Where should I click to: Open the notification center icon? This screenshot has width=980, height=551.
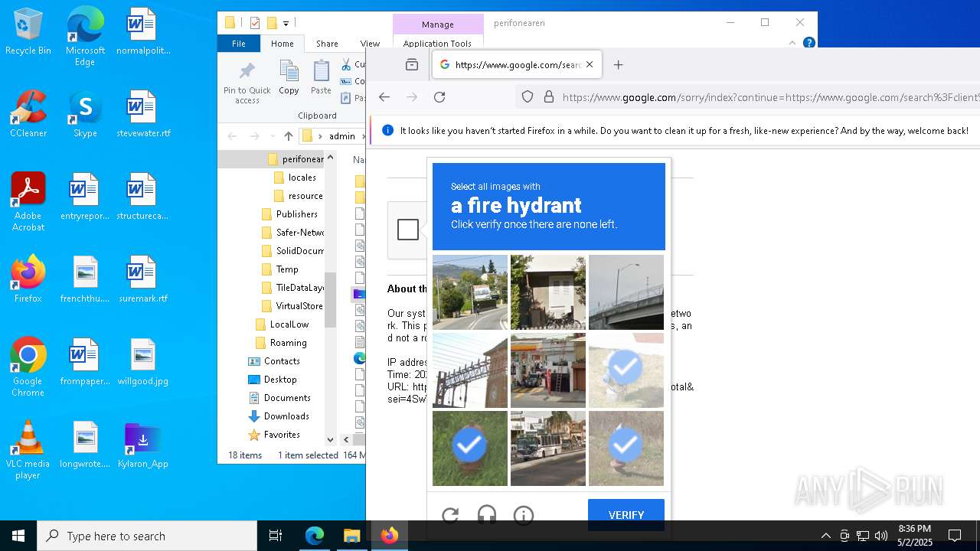[955, 536]
